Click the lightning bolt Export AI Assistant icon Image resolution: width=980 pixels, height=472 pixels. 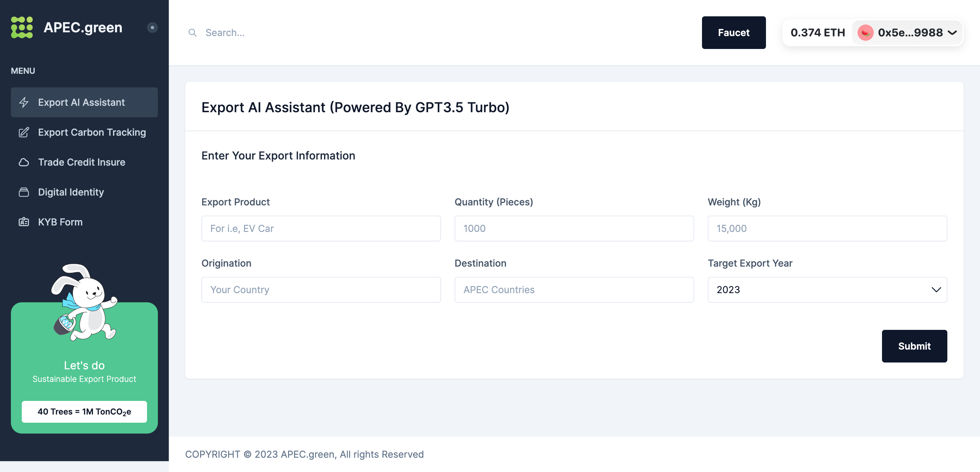point(24,102)
